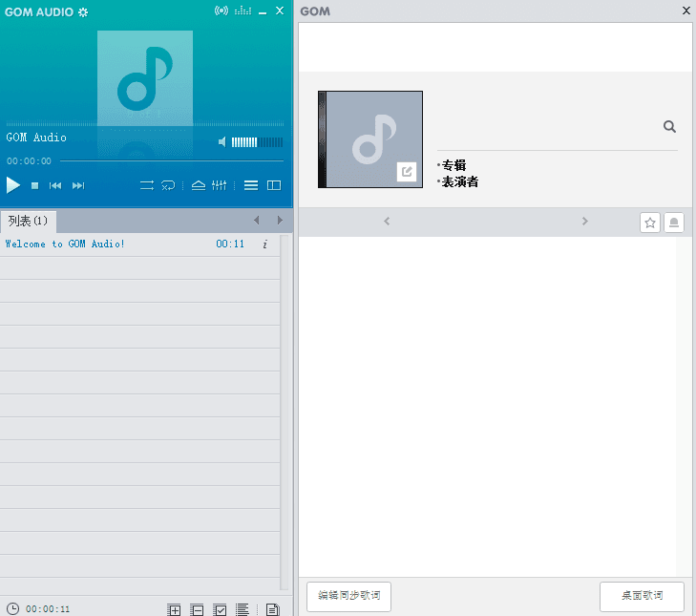
Task: Select 'Welcome to GOM Audio!' track
Action: tap(65, 244)
